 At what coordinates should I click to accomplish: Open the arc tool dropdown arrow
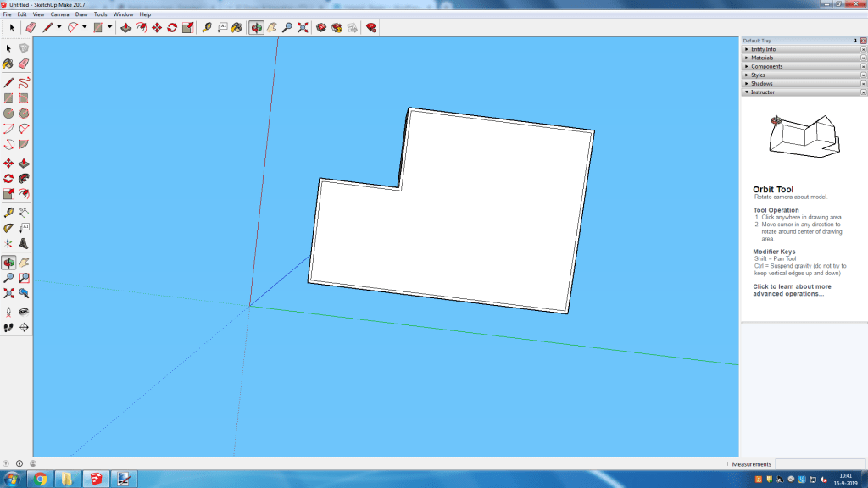click(x=84, y=27)
